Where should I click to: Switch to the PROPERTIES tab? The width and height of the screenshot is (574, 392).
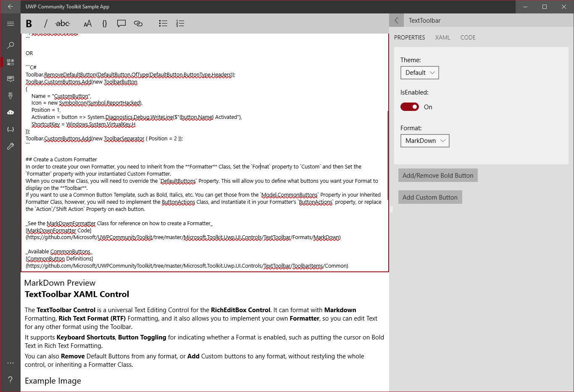[410, 37]
